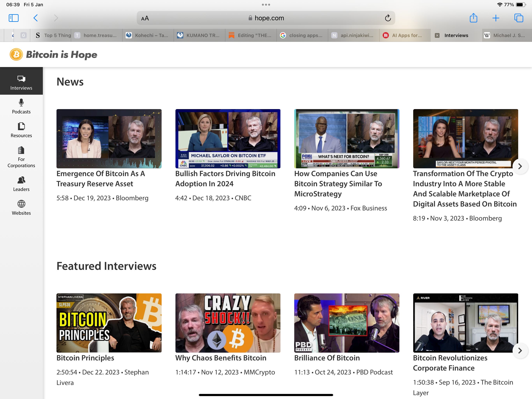
Task: Open "Bitcoin Revolutionizes Corporate Finance" title
Action: (450, 363)
